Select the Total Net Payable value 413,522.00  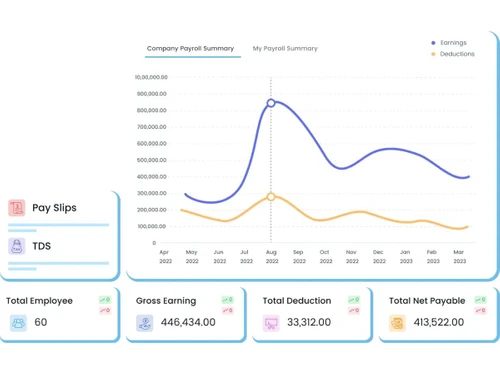click(x=439, y=322)
